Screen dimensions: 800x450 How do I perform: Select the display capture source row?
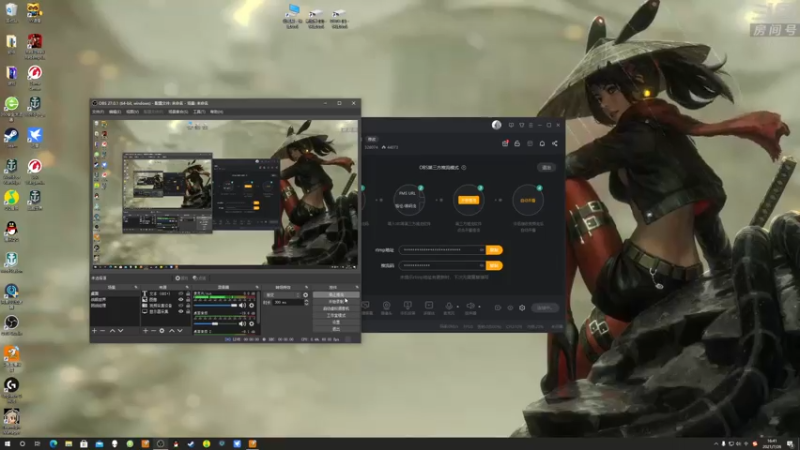click(x=166, y=312)
